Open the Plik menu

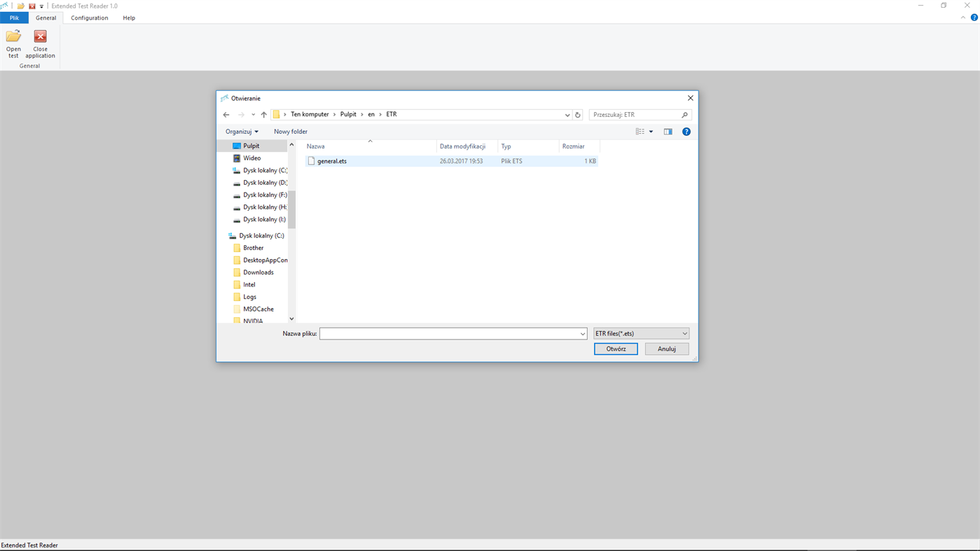pos(14,18)
